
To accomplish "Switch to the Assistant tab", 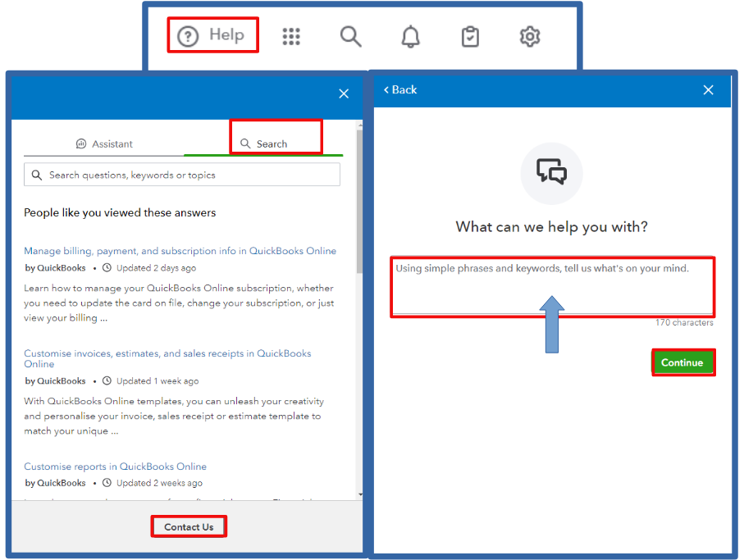I will (x=104, y=143).
